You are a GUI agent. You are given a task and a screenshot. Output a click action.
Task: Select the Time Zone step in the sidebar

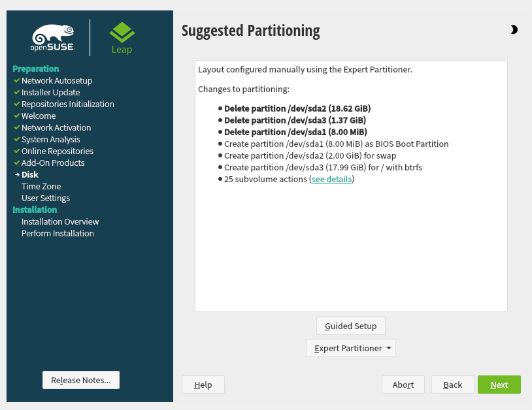coord(41,186)
